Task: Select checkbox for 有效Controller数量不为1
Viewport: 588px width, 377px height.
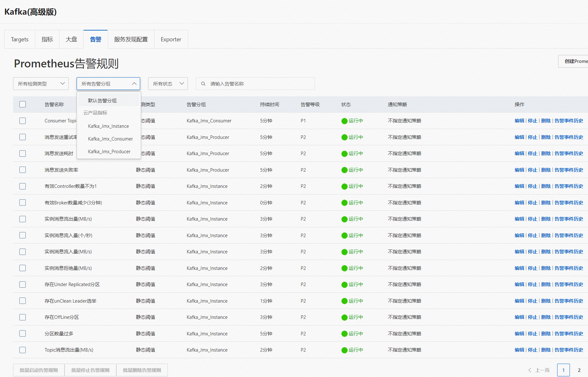Action: (23, 186)
